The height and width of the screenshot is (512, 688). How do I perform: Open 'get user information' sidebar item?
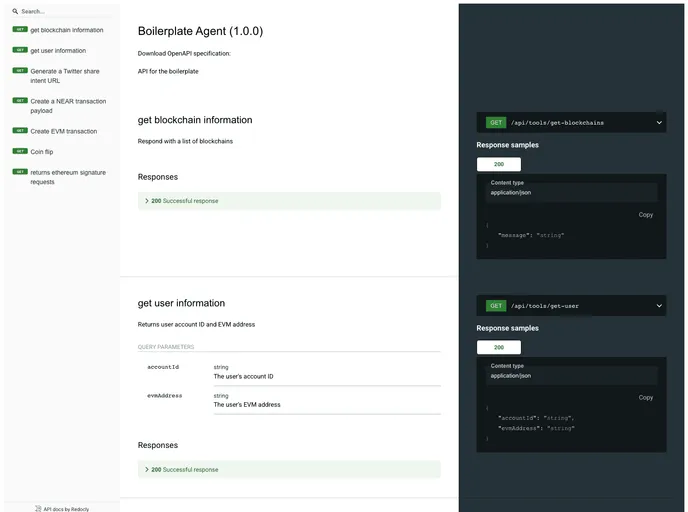click(58, 50)
